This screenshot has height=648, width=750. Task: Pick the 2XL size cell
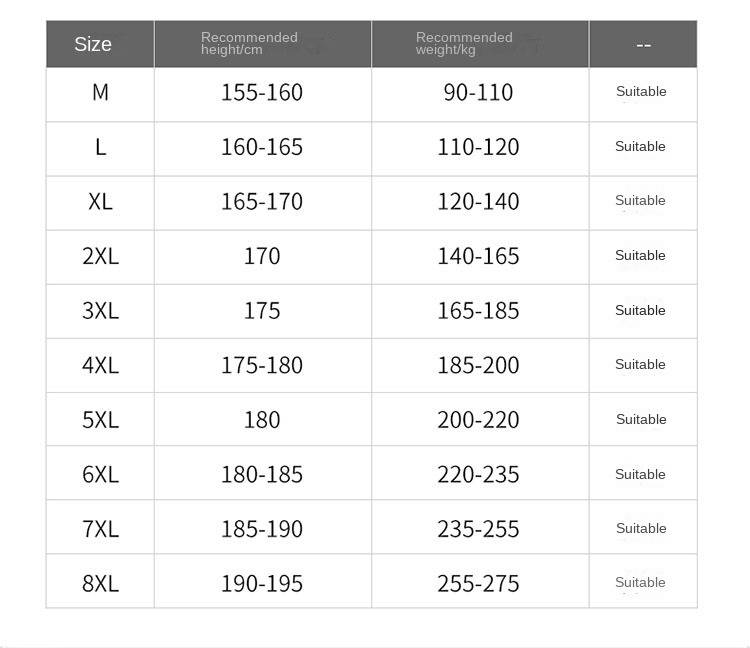(100, 256)
